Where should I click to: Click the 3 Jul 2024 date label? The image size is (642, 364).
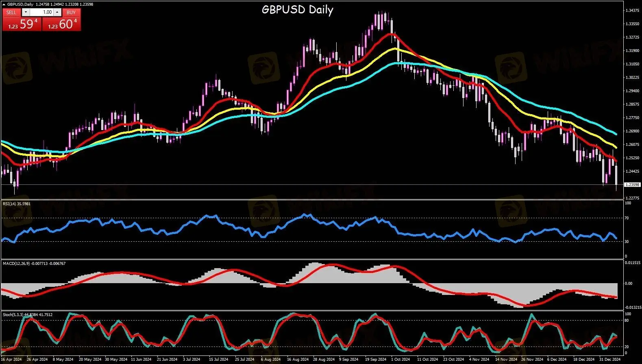192,360
